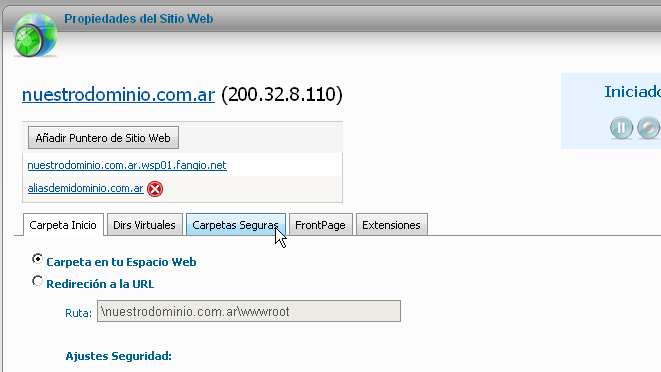The width and height of the screenshot is (661, 372).
Task: Open the nuestrodominio.com.ar heading link
Action: (x=118, y=94)
